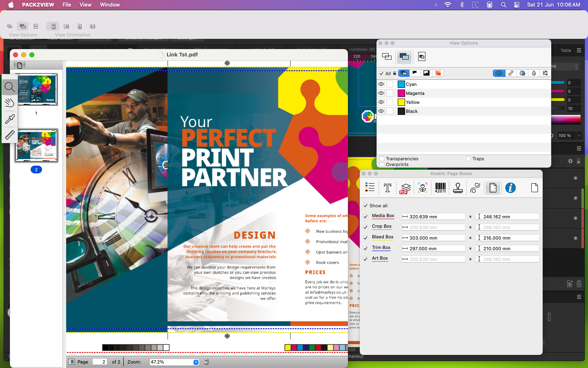Open Control Center in menu bar
This screenshot has height=368, width=588.
517,5
